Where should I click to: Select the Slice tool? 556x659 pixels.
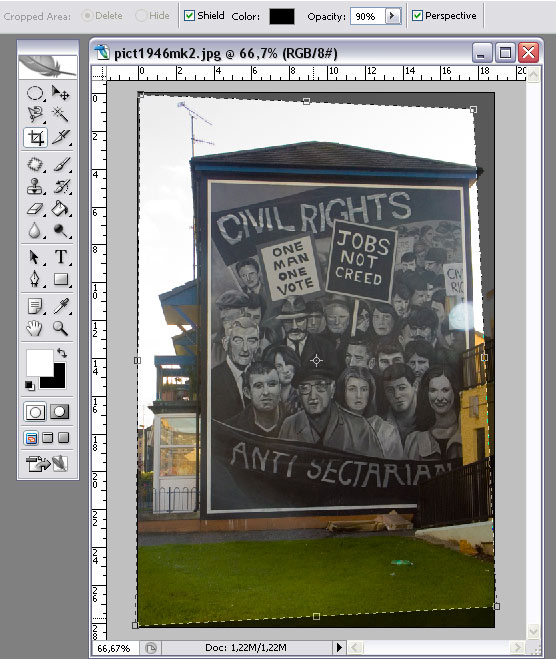(x=61, y=137)
